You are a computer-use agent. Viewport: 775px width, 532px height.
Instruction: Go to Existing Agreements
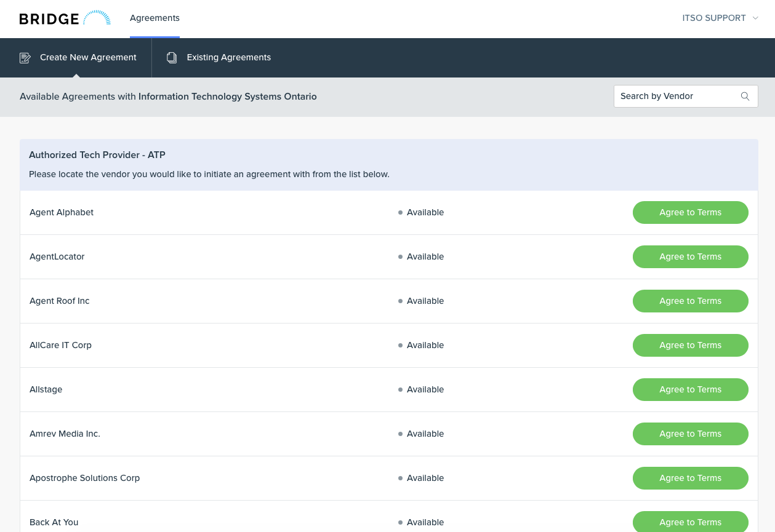click(228, 58)
